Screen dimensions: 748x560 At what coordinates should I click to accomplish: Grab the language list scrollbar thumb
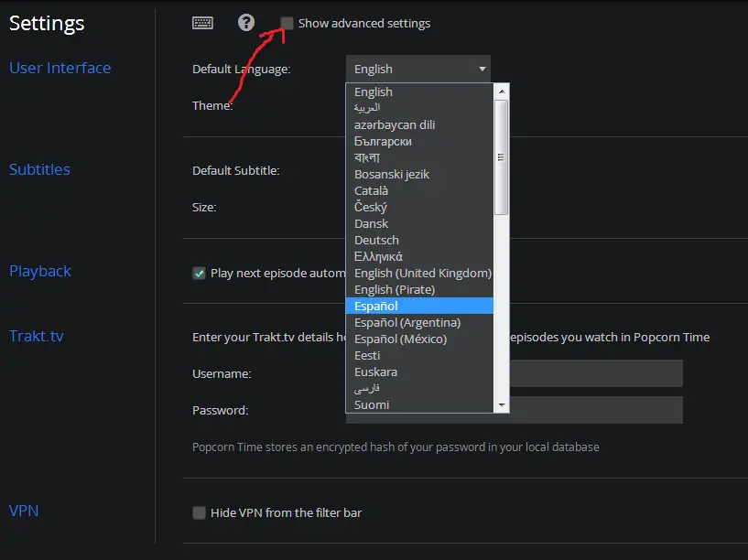coord(502,157)
